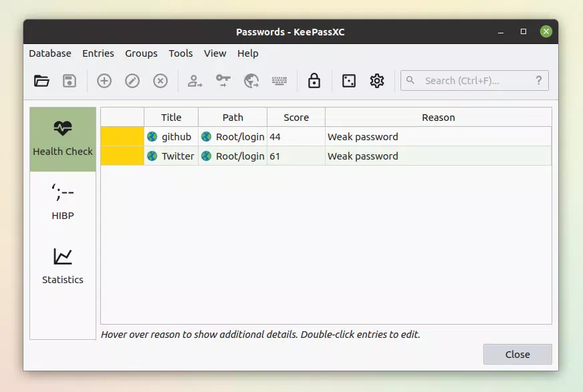
Task: Open the Statistics sidebar section
Action: [x=63, y=266]
